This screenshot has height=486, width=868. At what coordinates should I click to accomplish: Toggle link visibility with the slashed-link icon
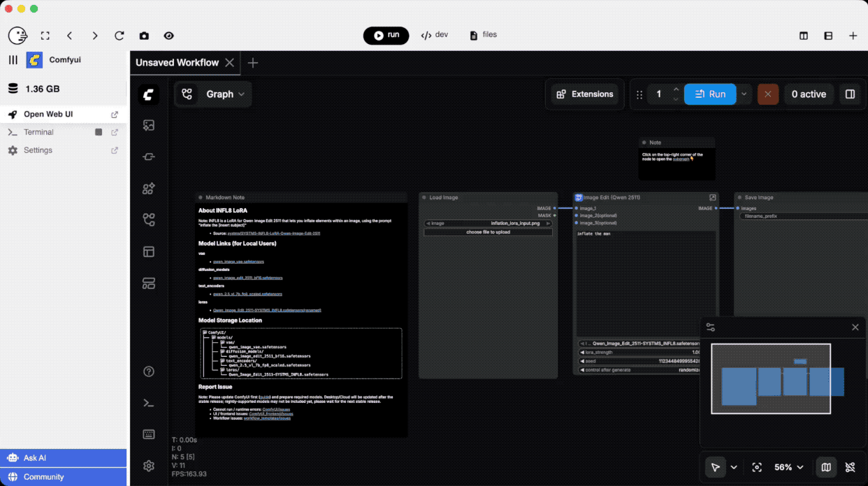851,467
